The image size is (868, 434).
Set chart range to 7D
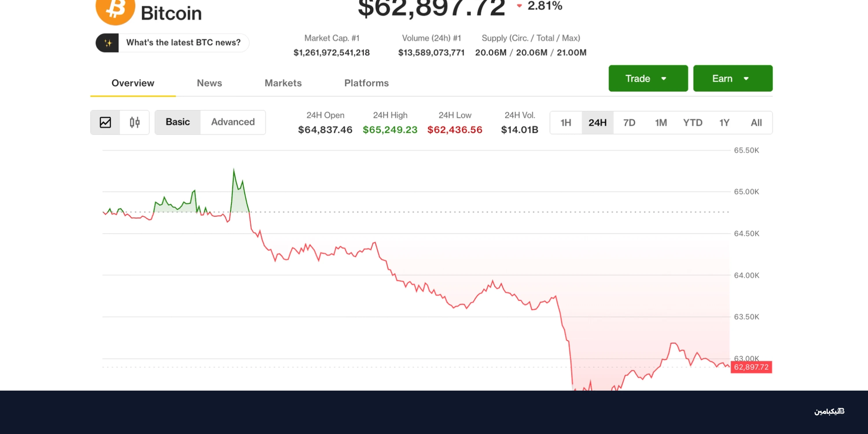(629, 123)
